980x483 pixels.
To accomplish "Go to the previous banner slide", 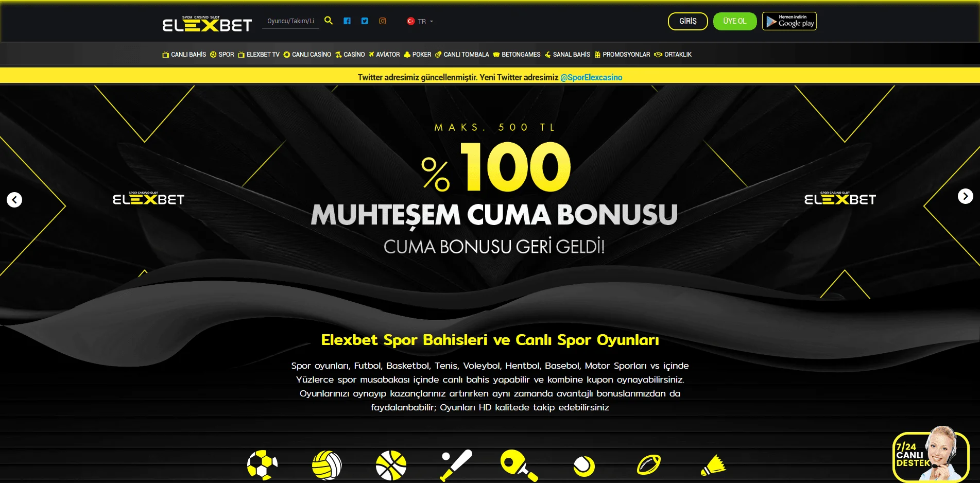I will click(x=14, y=199).
